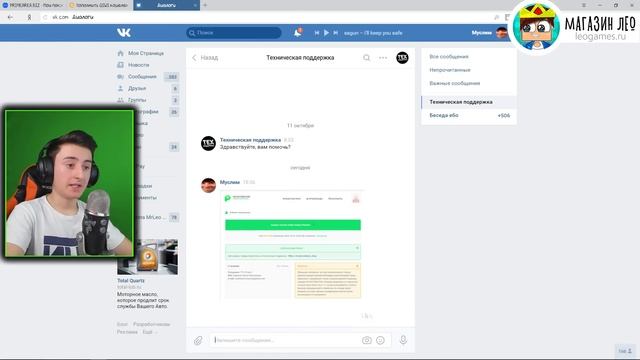
Task: Open Сообщения in the left sidebar
Action: click(x=142, y=77)
